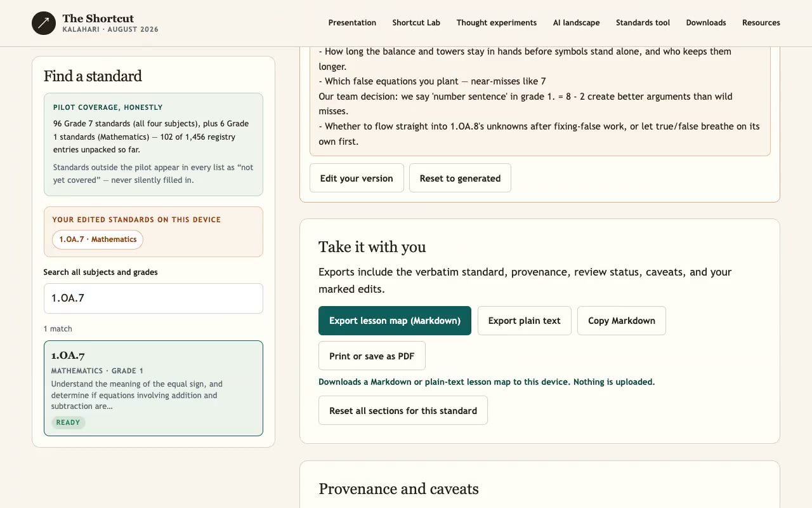This screenshot has width=812, height=508.
Task: Click The Shortcut arrow logo icon
Action: pyautogui.click(x=44, y=23)
